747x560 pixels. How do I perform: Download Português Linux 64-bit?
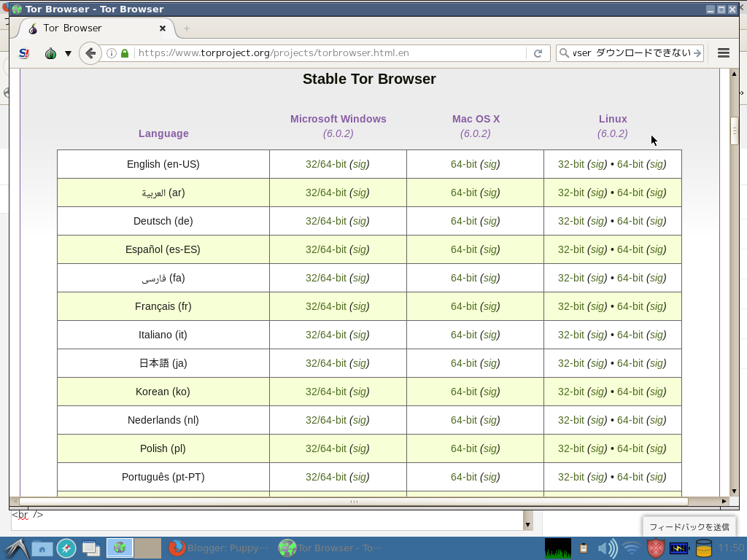[630, 477]
